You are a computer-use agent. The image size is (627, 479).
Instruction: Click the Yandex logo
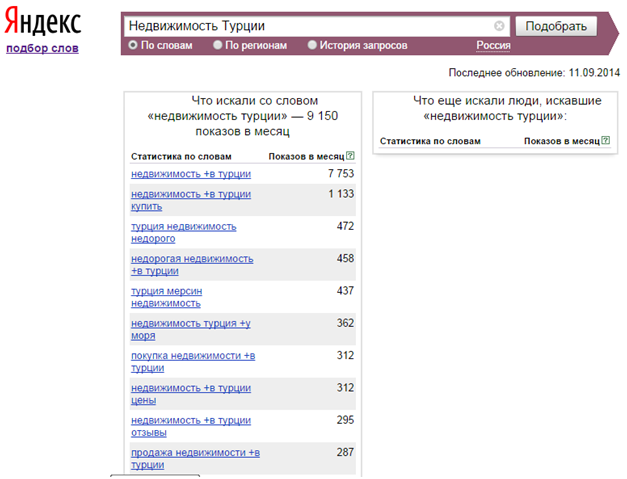[x=42, y=22]
